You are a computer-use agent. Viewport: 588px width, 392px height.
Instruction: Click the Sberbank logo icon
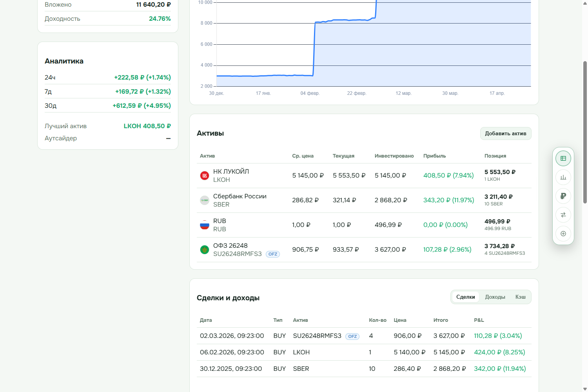[205, 200]
